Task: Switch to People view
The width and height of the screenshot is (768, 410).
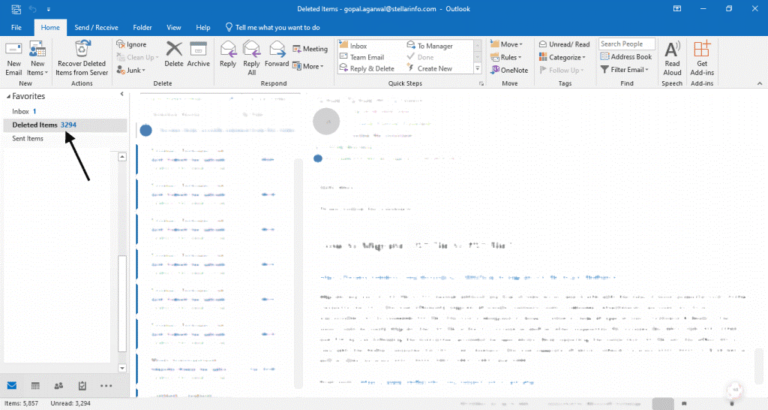Action: point(59,386)
